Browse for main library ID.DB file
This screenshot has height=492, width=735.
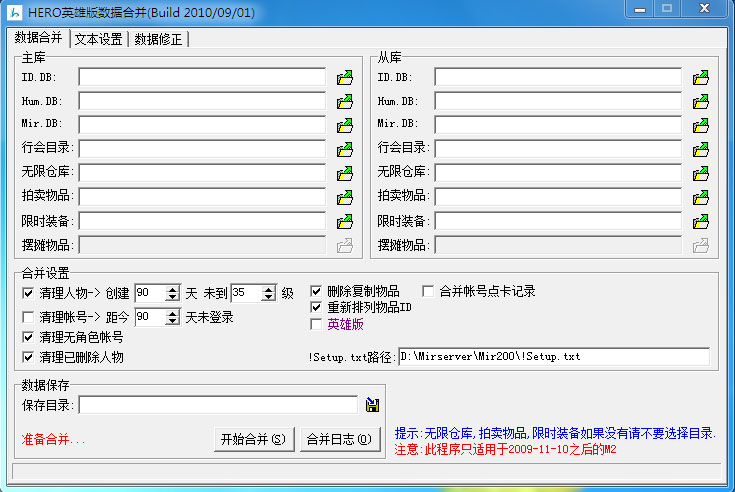[345, 77]
